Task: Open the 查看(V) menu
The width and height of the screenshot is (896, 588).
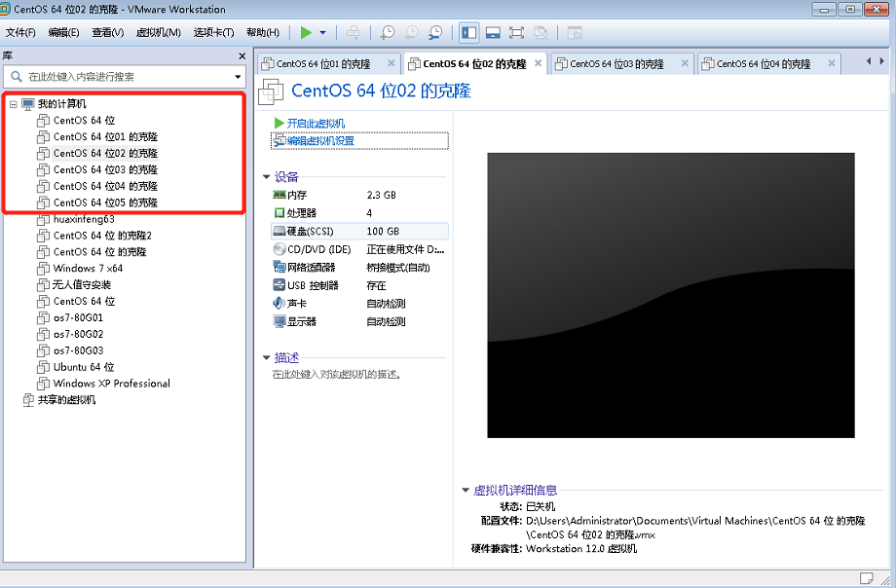Action: tap(107, 32)
